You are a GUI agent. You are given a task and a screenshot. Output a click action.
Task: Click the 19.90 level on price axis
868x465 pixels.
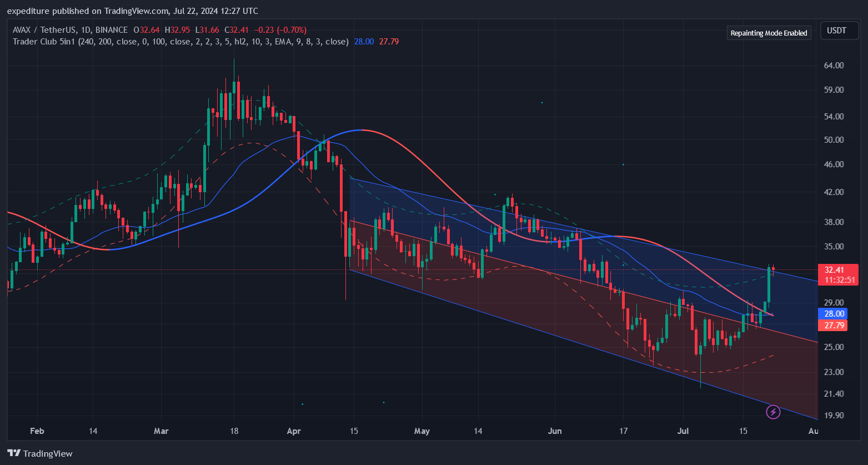834,415
